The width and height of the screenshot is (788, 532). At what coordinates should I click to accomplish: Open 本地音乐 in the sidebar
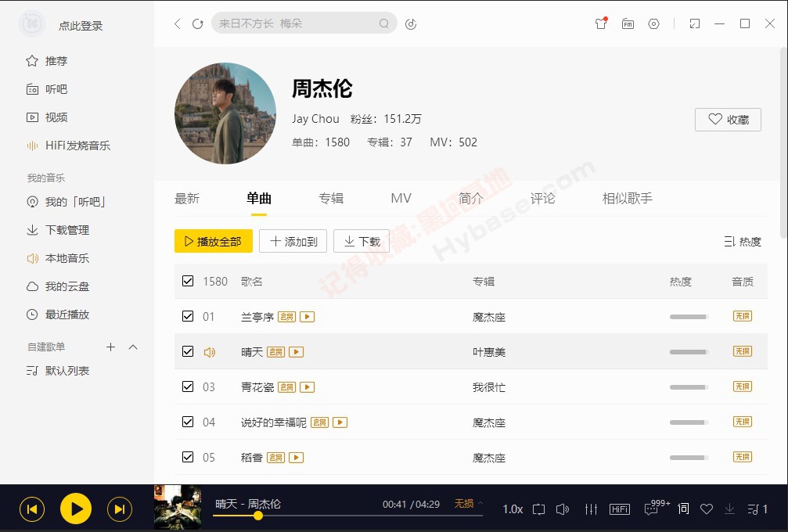point(57,257)
